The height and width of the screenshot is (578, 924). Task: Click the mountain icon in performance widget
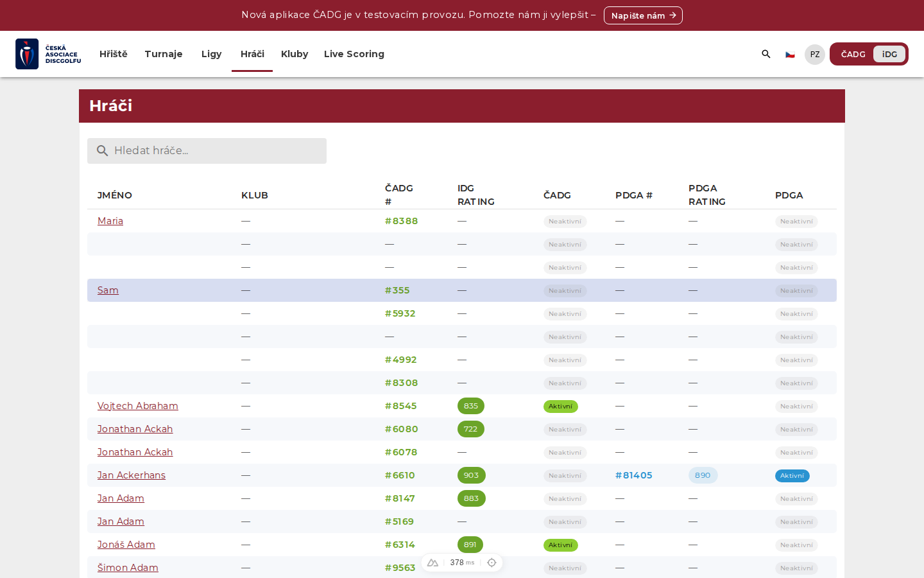[x=432, y=563]
